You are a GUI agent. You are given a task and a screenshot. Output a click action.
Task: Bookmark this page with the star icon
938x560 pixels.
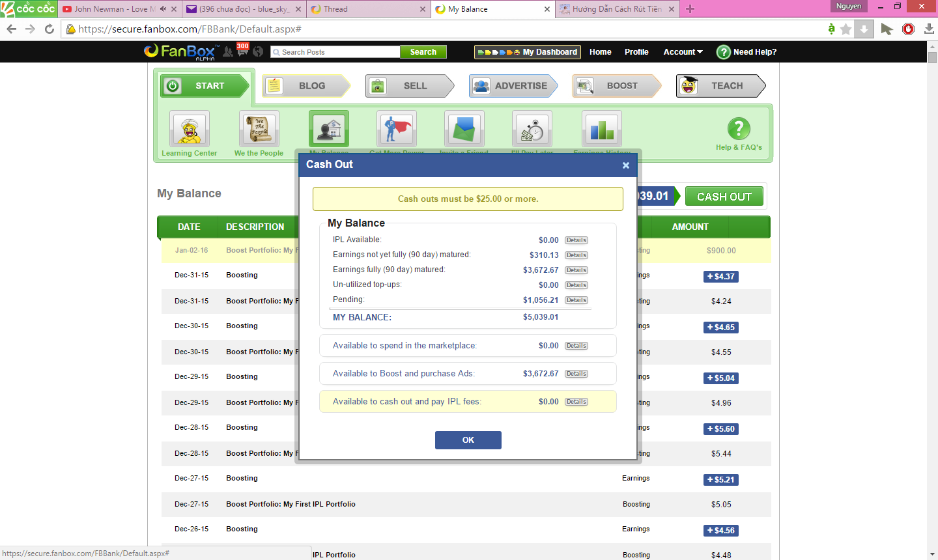click(846, 29)
